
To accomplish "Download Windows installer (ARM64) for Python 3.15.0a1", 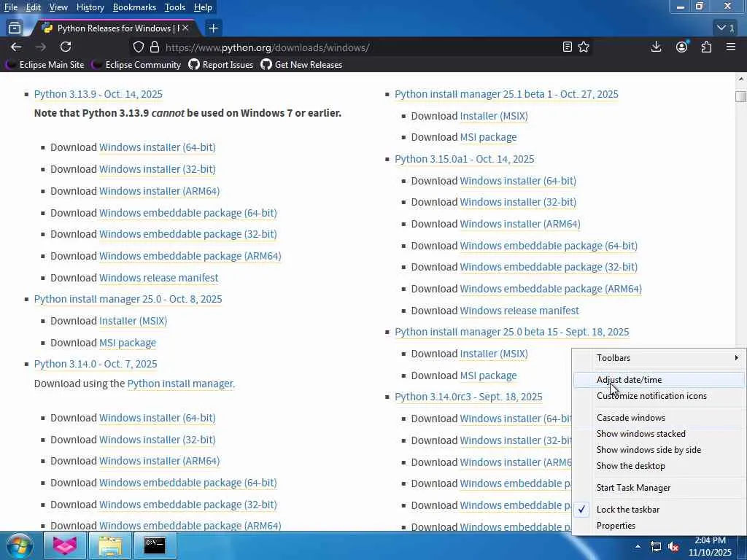I will click(x=519, y=224).
